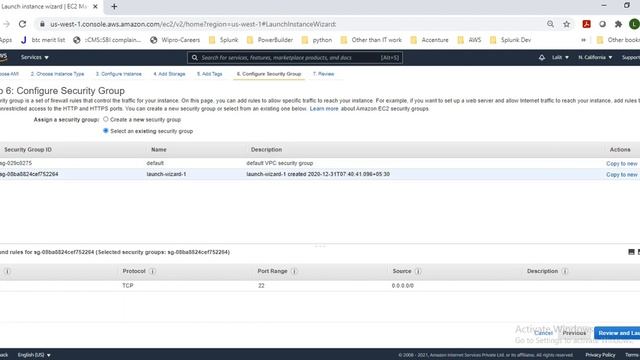Click the Name column header
640x360 pixels.
click(159, 150)
